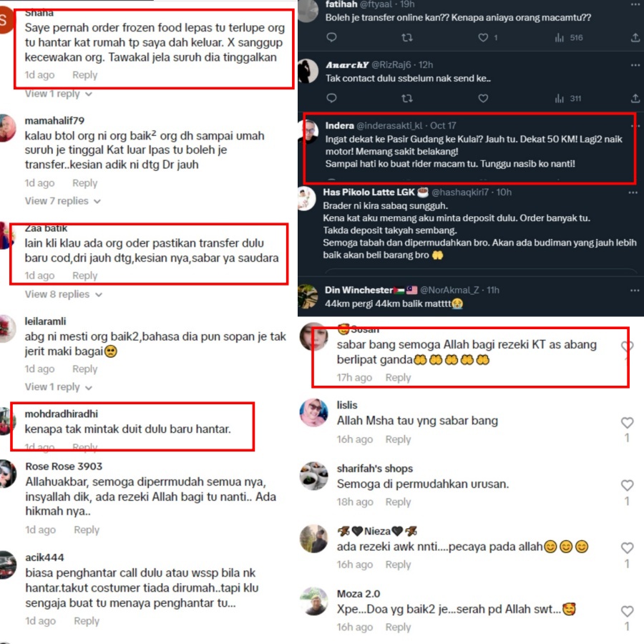
Task: Like lislis's comment with heart
Action: pyautogui.click(x=627, y=423)
